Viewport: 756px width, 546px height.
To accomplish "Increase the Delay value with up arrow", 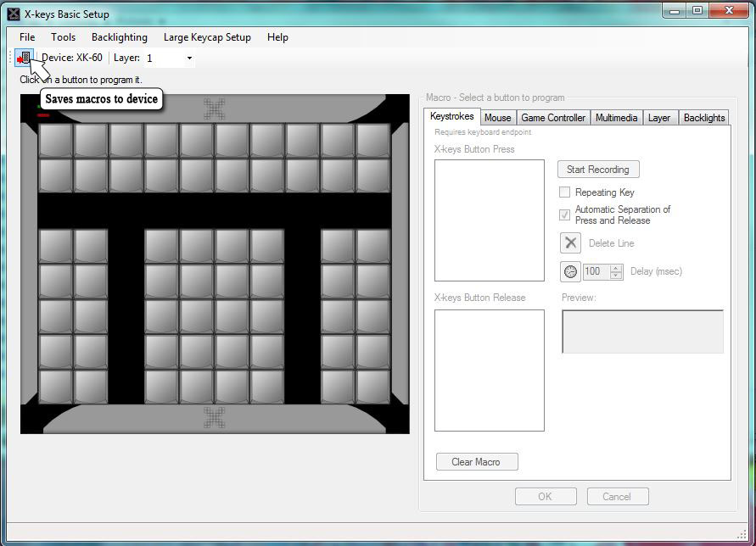I will [616, 268].
